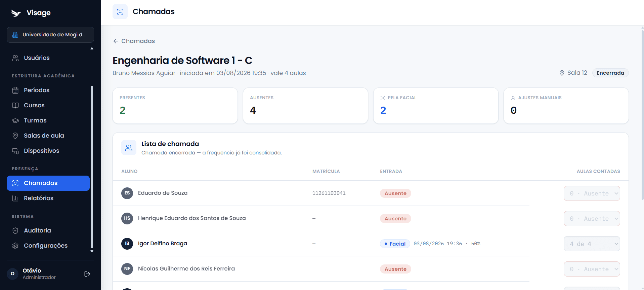This screenshot has width=644, height=290.
Task: Click the logout icon next to Otávio
Action: (x=87, y=274)
